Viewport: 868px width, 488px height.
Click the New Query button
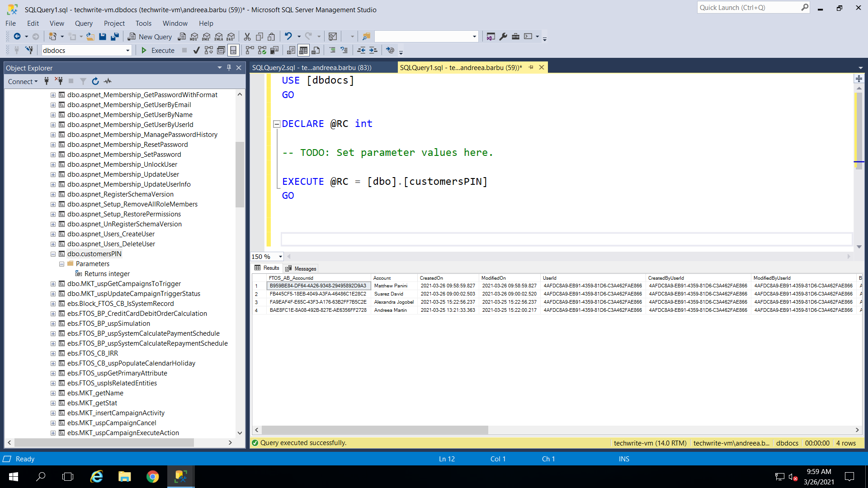point(150,37)
